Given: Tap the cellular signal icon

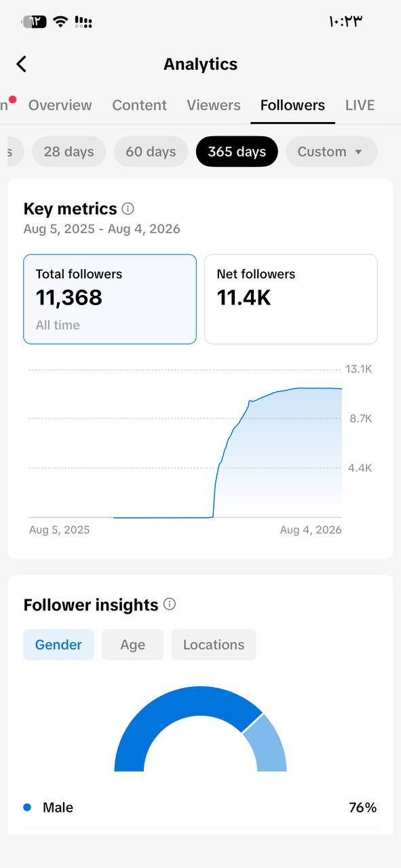Looking at the screenshot, I should 83,22.
